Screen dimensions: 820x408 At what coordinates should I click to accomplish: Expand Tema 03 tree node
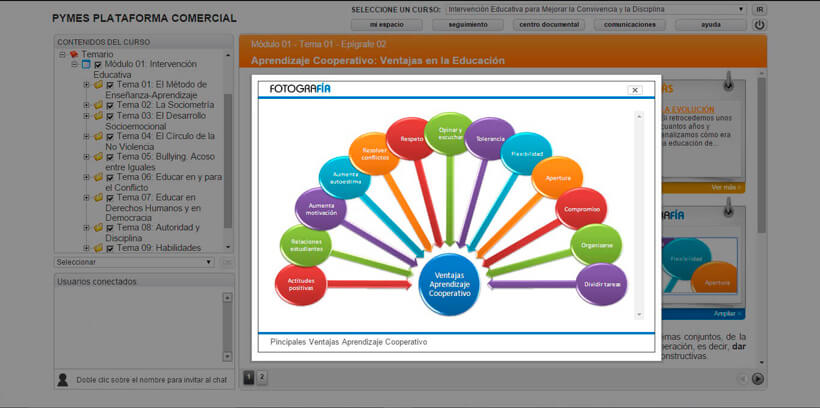pyautogui.click(x=86, y=116)
